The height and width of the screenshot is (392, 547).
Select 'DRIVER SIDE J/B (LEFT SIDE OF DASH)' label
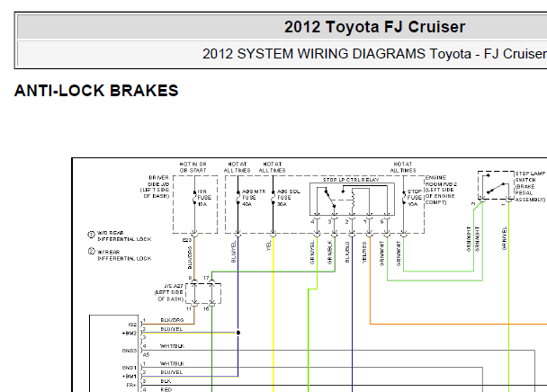point(155,187)
